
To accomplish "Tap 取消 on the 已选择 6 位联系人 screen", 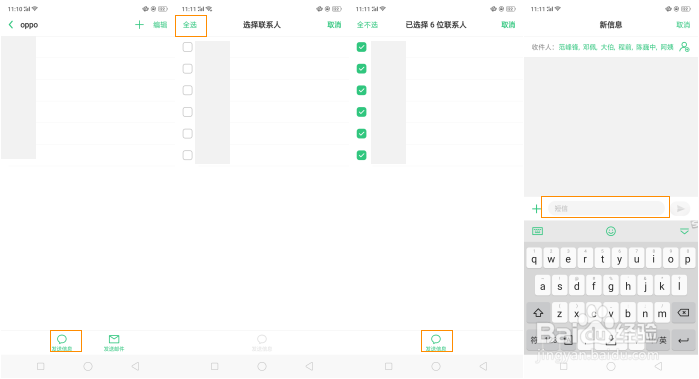I will point(508,25).
